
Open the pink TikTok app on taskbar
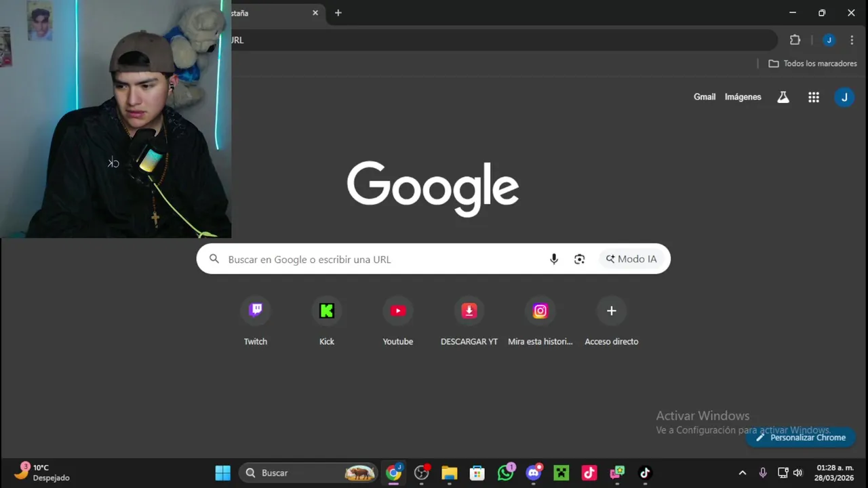589,472
